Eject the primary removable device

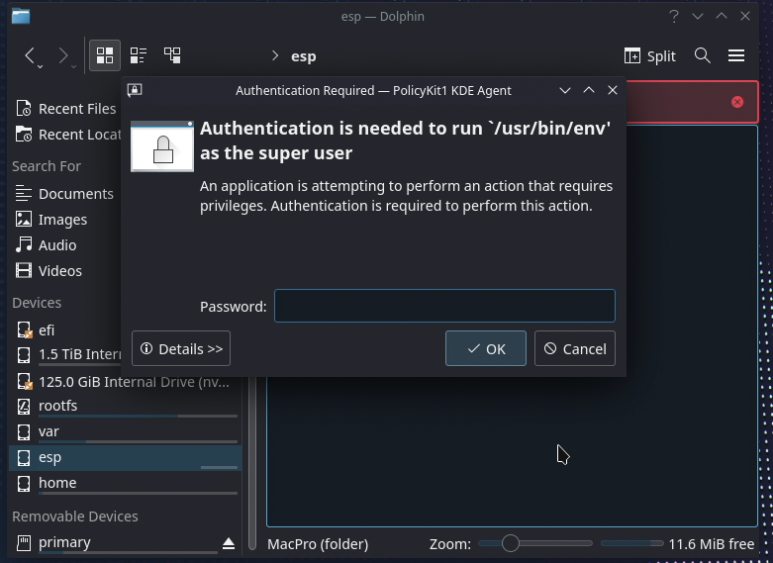tap(228, 543)
